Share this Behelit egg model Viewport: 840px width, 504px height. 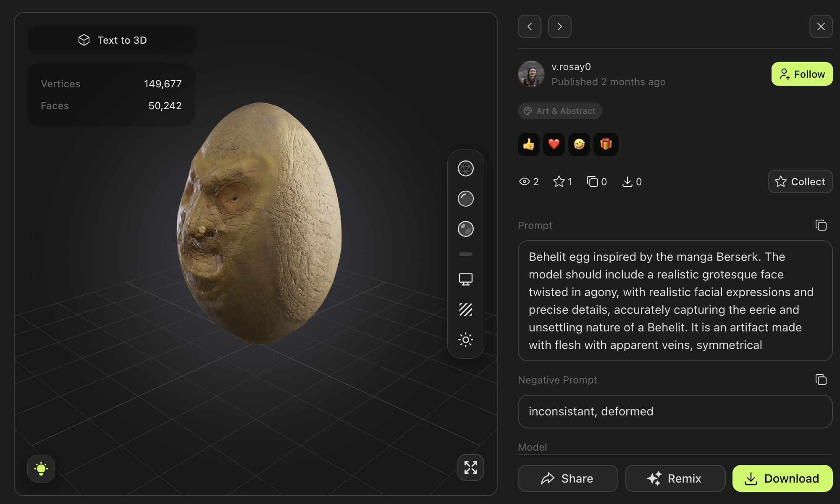[568, 478]
